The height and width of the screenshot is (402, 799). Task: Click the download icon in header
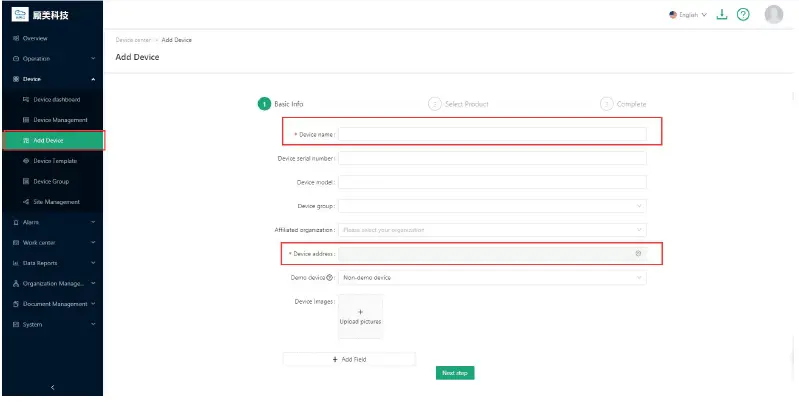(x=722, y=15)
